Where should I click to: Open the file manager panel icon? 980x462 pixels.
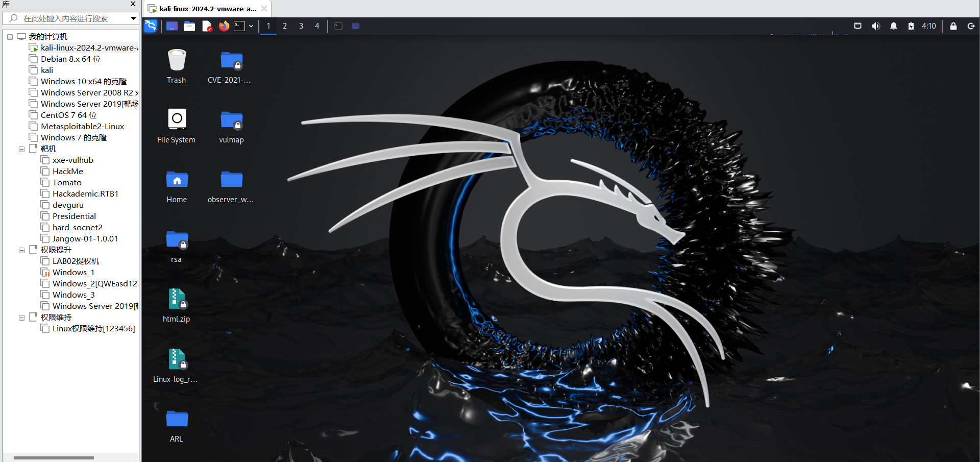point(189,26)
